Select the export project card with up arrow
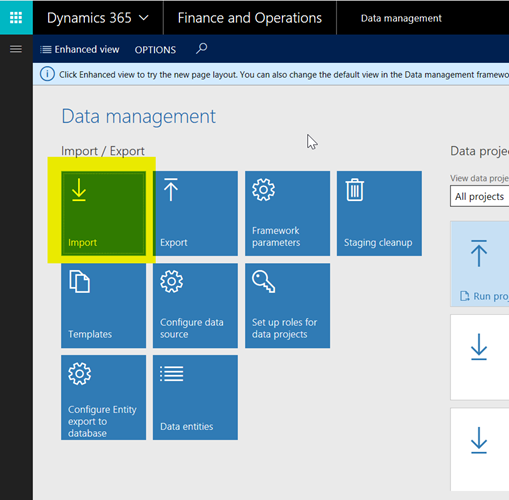The width and height of the screenshot is (509, 500). click(x=480, y=263)
